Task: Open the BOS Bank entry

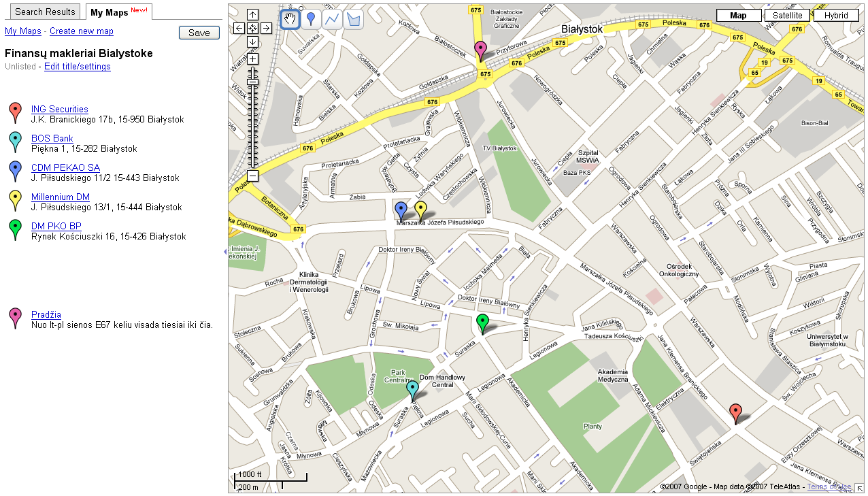Action: click(x=52, y=138)
